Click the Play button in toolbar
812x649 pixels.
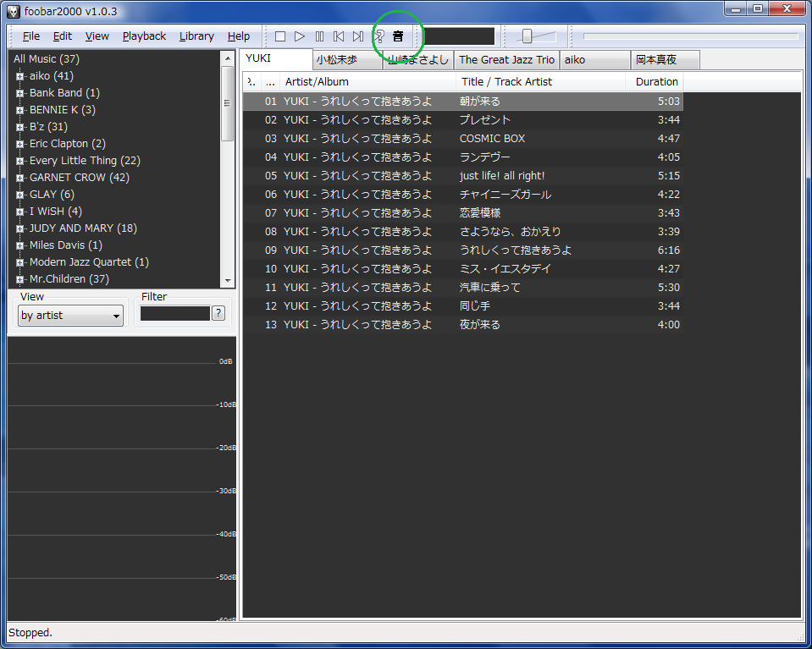click(x=300, y=36)
